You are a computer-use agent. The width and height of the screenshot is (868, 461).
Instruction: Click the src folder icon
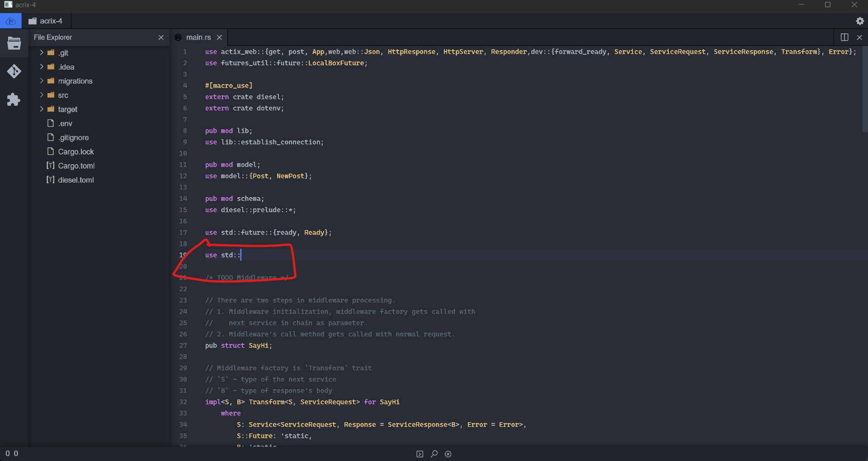(x=51, y=95)
